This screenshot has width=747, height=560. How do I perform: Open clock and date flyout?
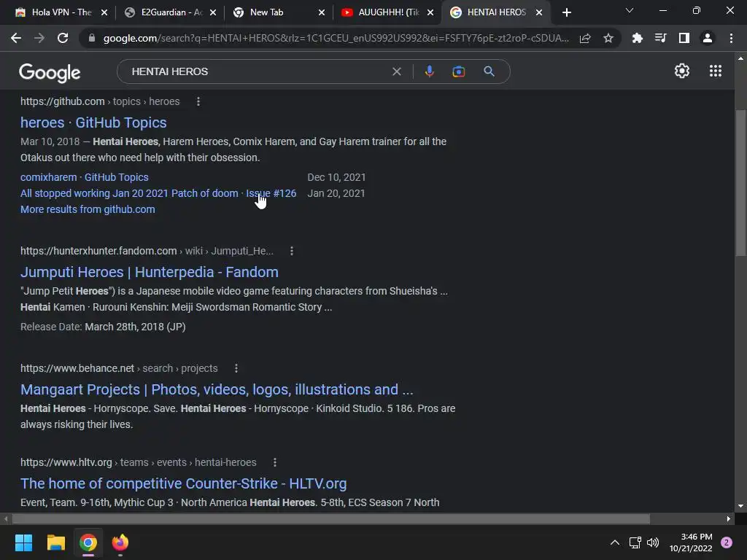tap(691, 542)
